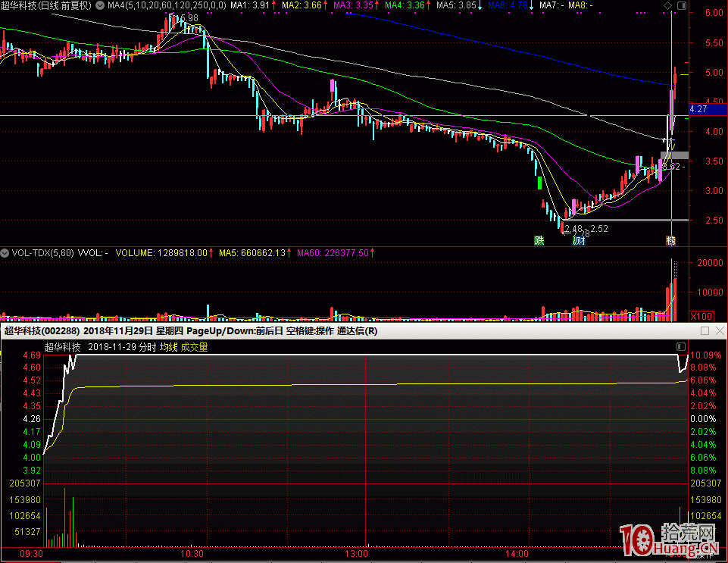Click the green 跌 marker icon
Viewport: 728px width, 563px height.
[539, 241]
